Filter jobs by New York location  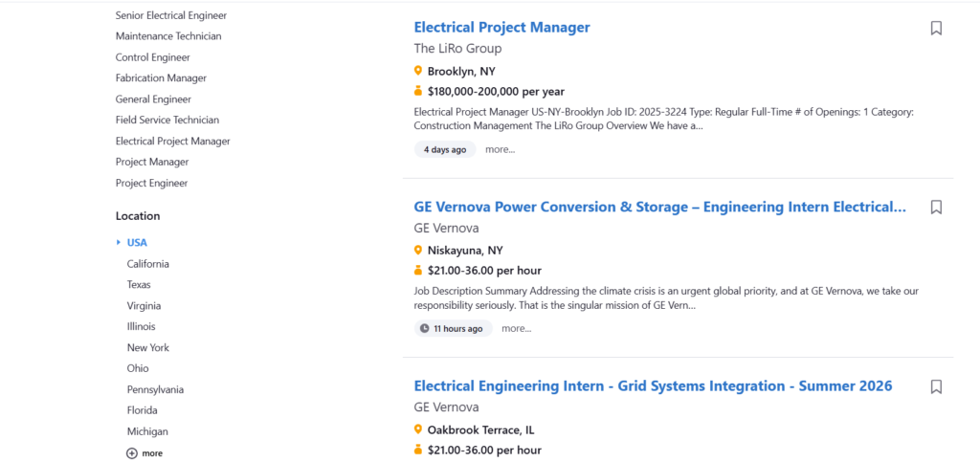click(x=148, y=348)
